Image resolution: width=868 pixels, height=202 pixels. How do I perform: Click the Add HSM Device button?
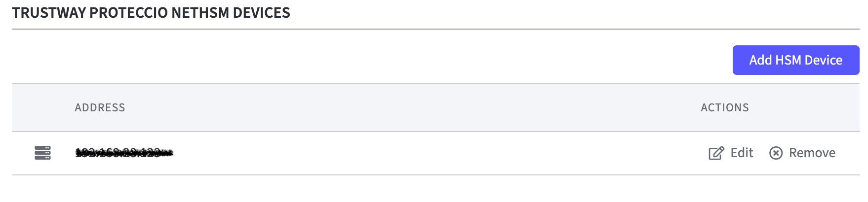tap(795, 60)
